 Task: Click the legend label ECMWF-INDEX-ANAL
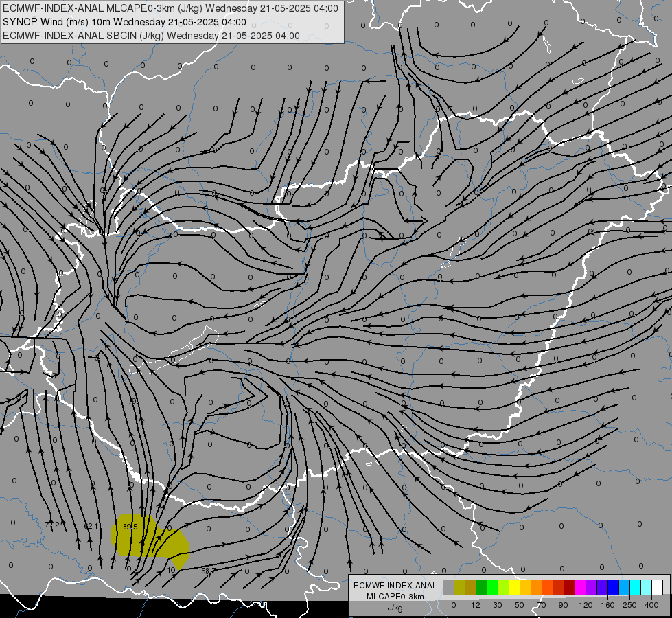click(x=395, y=586)
